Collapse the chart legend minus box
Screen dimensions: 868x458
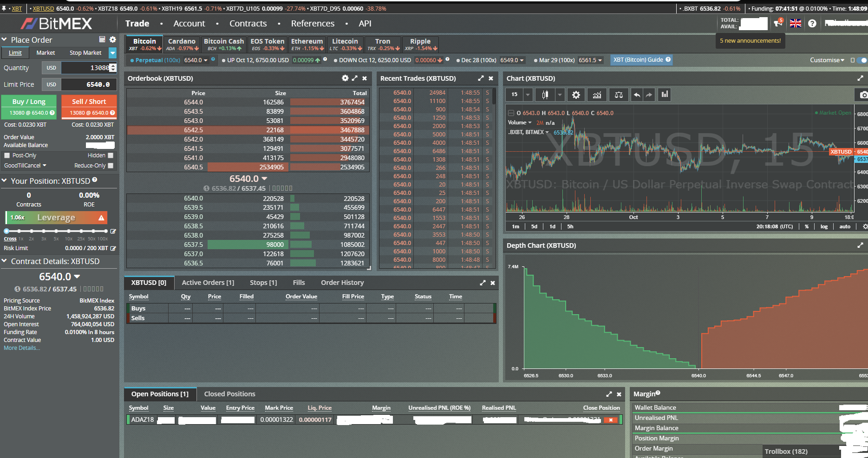511,113
